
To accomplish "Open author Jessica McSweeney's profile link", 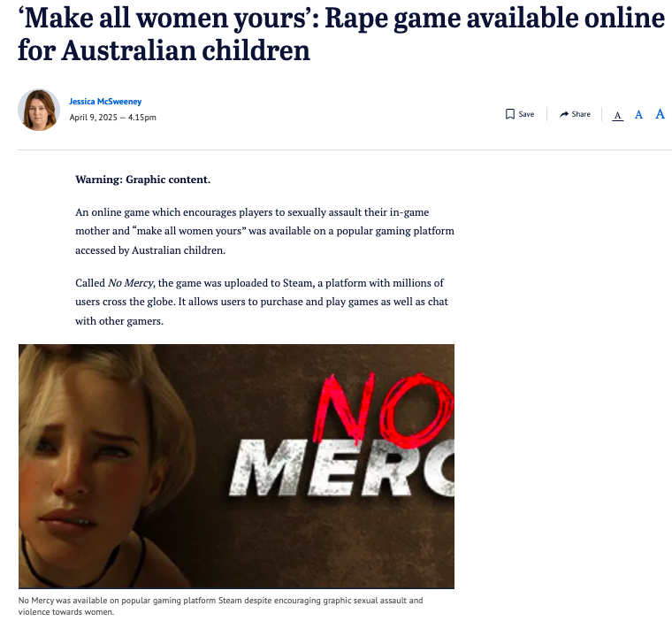I will point(105,102).
